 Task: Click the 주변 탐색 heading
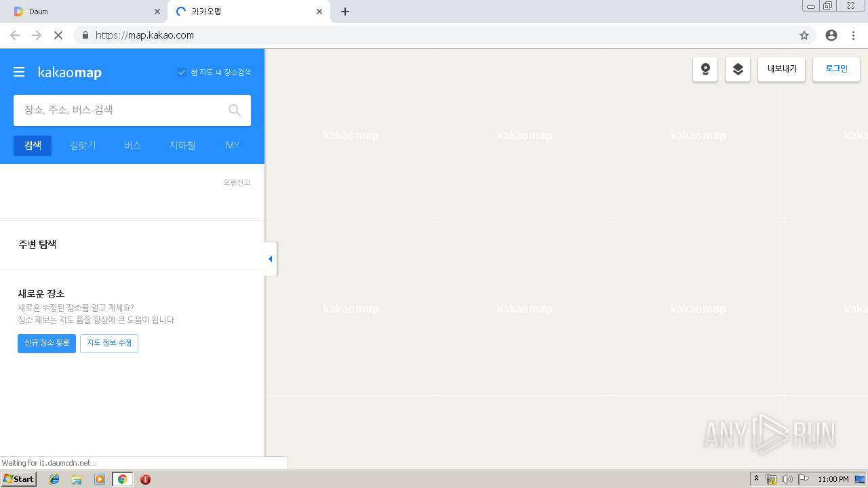coord(37,244)
